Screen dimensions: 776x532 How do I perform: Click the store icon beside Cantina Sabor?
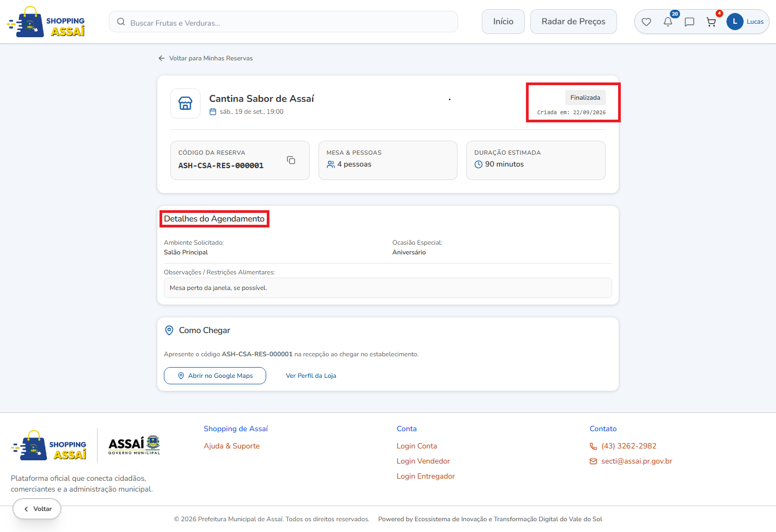coord(185,103)
